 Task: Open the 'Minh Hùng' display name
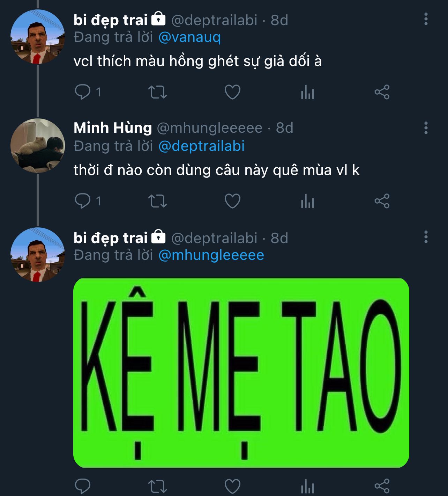113,128
